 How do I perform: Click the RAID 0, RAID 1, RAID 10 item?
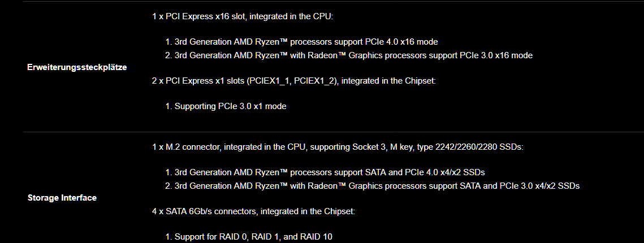249,237
